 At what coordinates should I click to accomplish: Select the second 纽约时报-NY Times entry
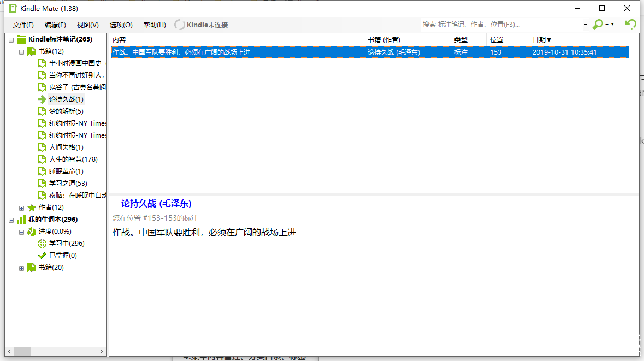pos(77,135)
